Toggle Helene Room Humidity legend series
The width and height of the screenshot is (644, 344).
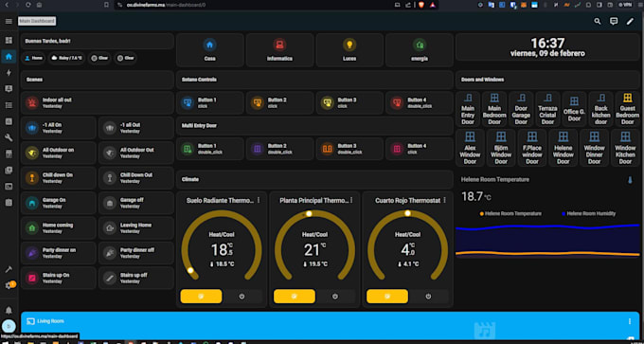tap(588, 214)
